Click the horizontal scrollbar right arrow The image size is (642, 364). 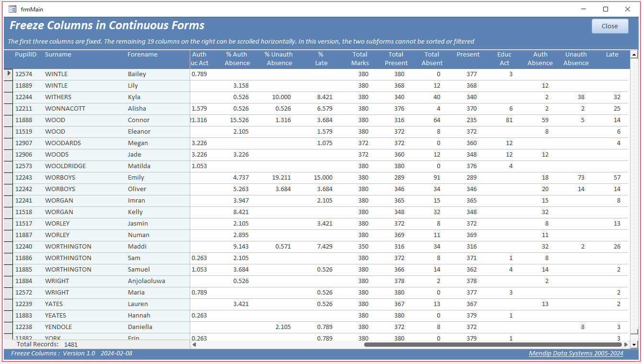626,344
